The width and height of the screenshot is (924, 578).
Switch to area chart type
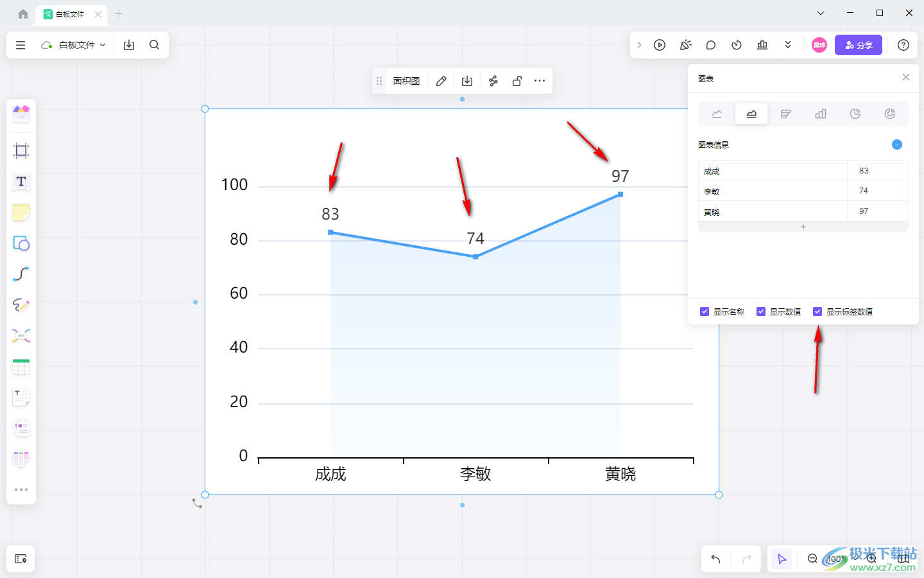(751, 114)
